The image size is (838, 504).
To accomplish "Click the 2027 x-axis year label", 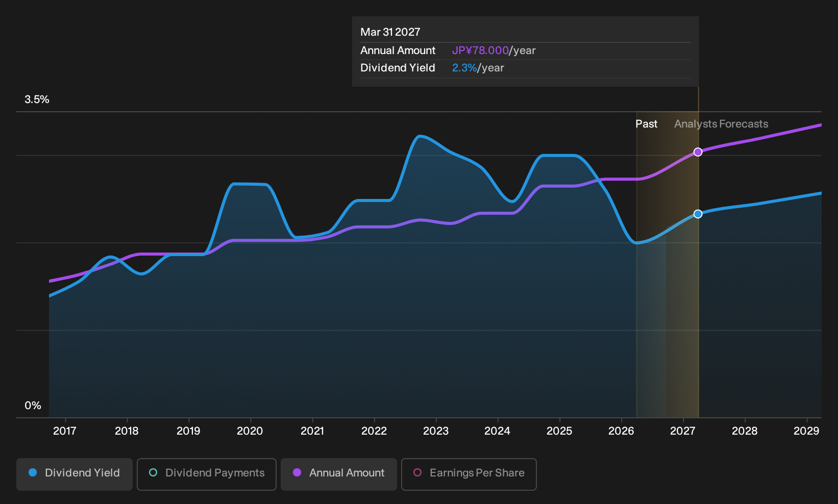I will click(682, 431).
